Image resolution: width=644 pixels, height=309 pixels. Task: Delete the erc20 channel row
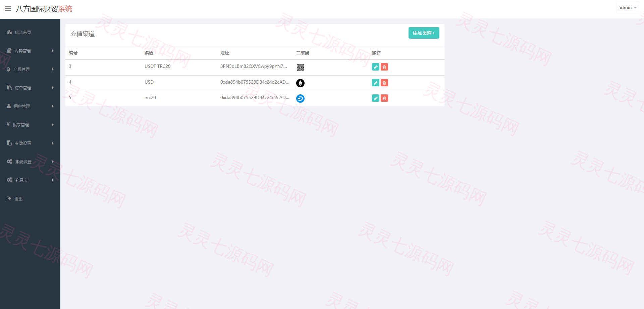pos(384,98)
